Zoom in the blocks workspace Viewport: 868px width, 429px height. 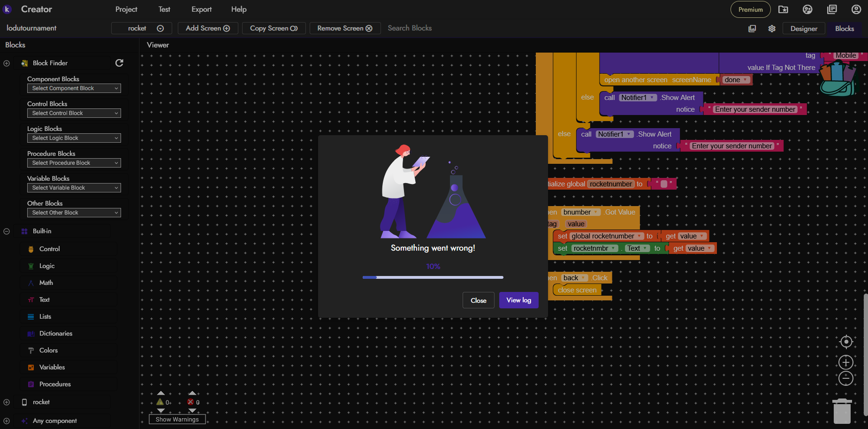846,362
